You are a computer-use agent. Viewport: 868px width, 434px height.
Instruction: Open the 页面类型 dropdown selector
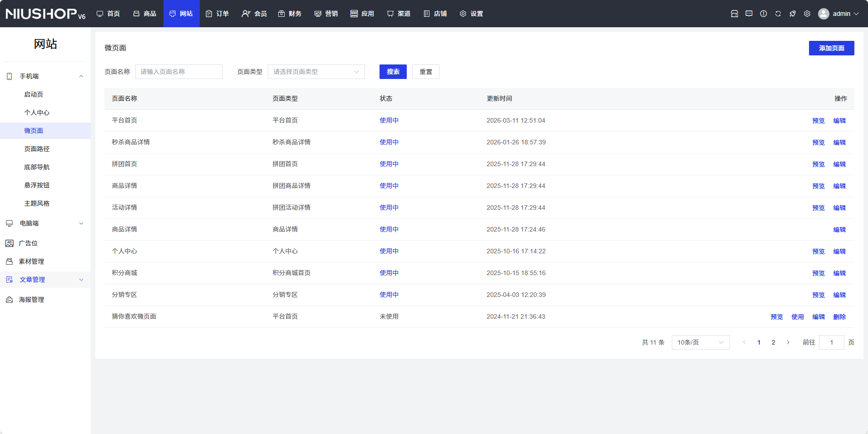coord(316,72)
